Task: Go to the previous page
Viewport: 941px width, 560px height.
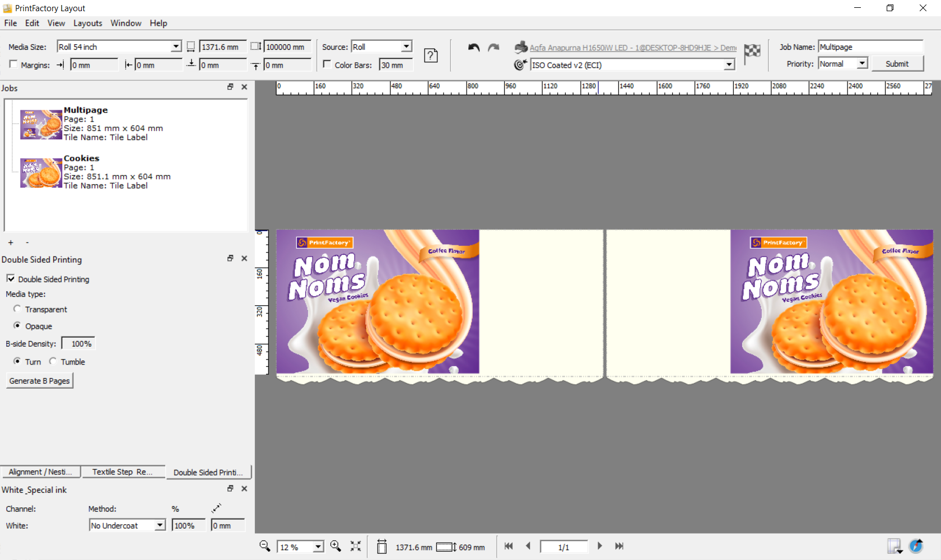Action: pyautogui.click(x=528, y=546)
